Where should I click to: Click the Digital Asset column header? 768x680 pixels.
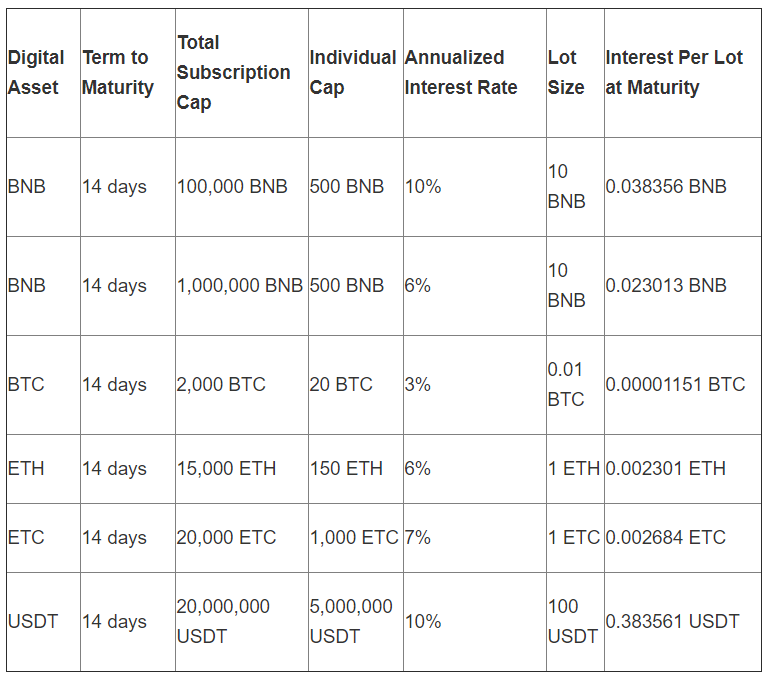[x=36, y=73]
